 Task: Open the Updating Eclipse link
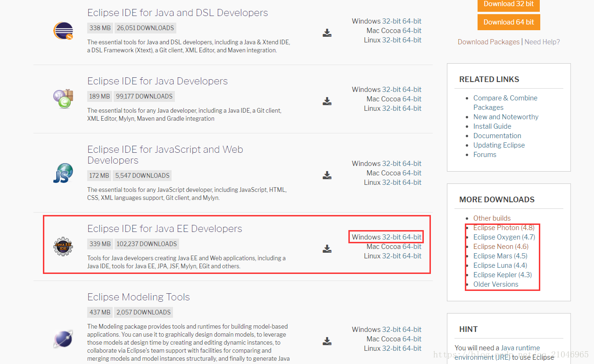(x=499, y=145)
